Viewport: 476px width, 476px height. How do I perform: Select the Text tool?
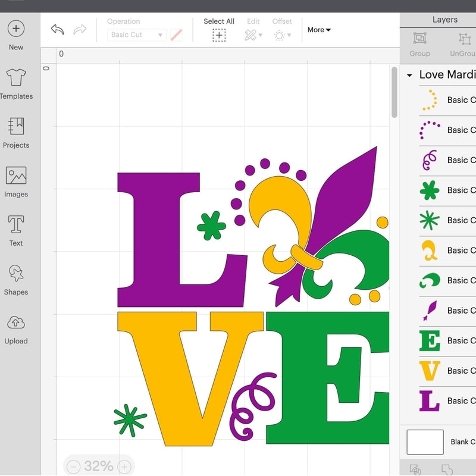click(15, 232)
